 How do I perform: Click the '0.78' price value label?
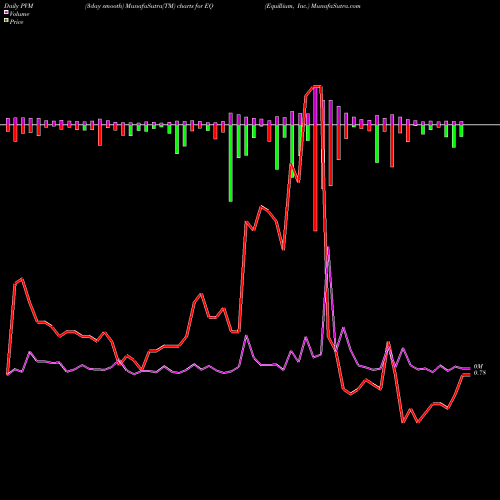click(480, 373)
